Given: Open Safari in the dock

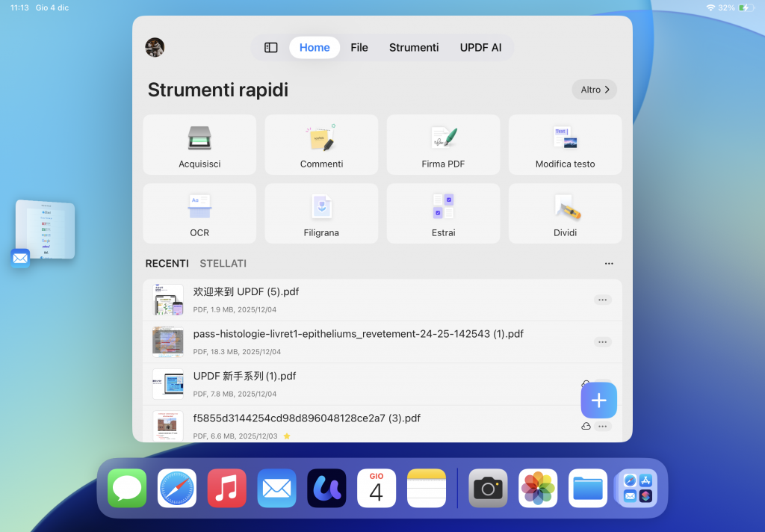Looking at the screenshot, I should coord(177,488).
